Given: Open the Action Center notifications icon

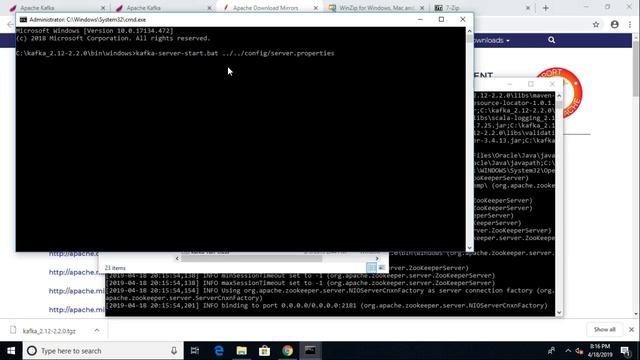Looking at the screenshot, I should (x=625, y=351).
